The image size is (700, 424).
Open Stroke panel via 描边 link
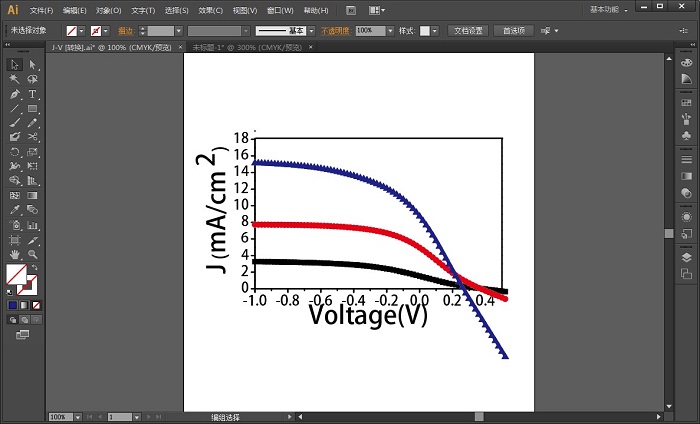click(126, 31)
